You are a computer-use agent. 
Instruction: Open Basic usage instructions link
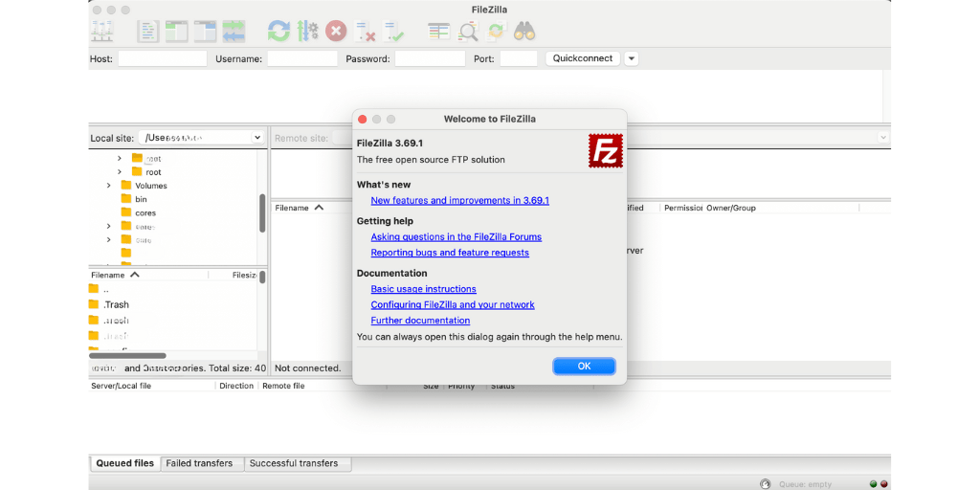[x=424, y=289]
